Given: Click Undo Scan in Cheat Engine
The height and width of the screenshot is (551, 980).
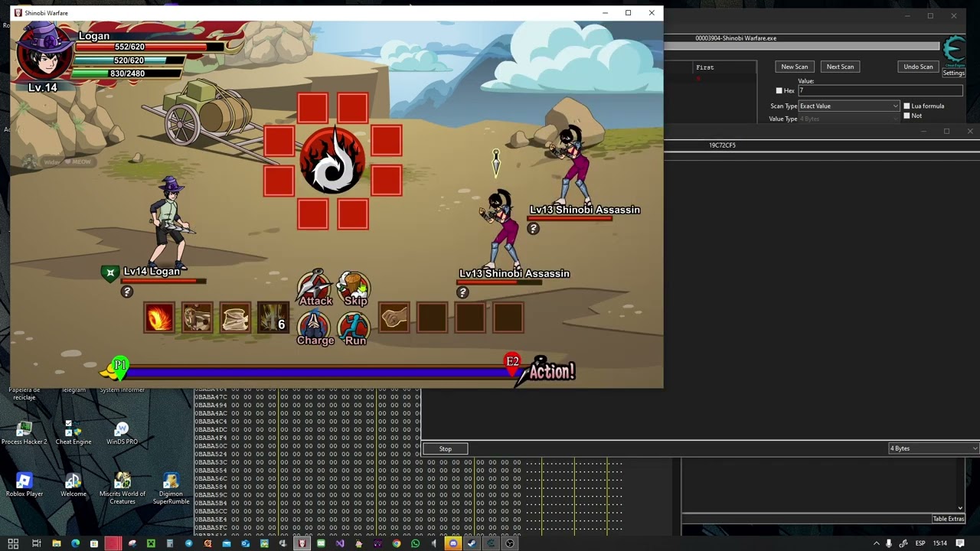Looking at the screenshot, I should (x=918, y=67).
